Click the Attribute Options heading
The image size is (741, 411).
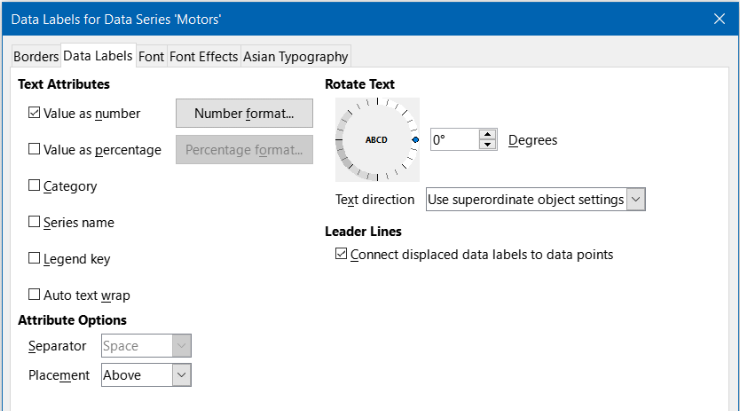[72, 320]
